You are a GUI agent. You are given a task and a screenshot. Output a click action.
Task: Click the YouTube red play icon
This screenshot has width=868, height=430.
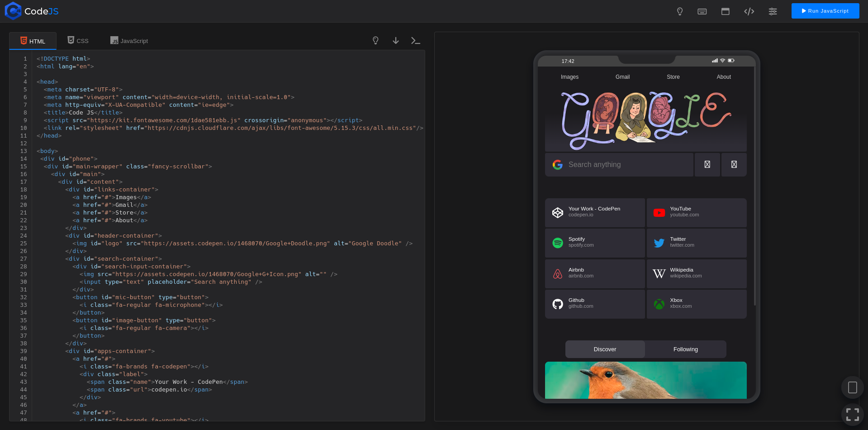659,213
